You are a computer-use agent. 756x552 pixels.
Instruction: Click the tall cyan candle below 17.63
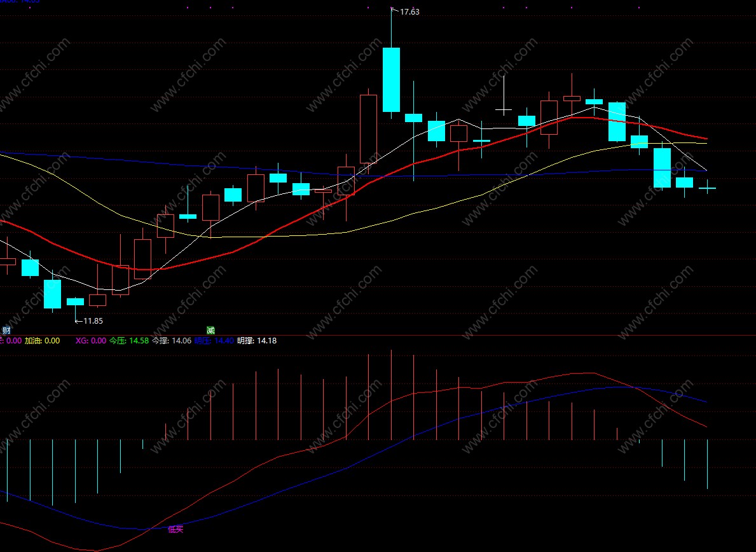pos(392,79)
